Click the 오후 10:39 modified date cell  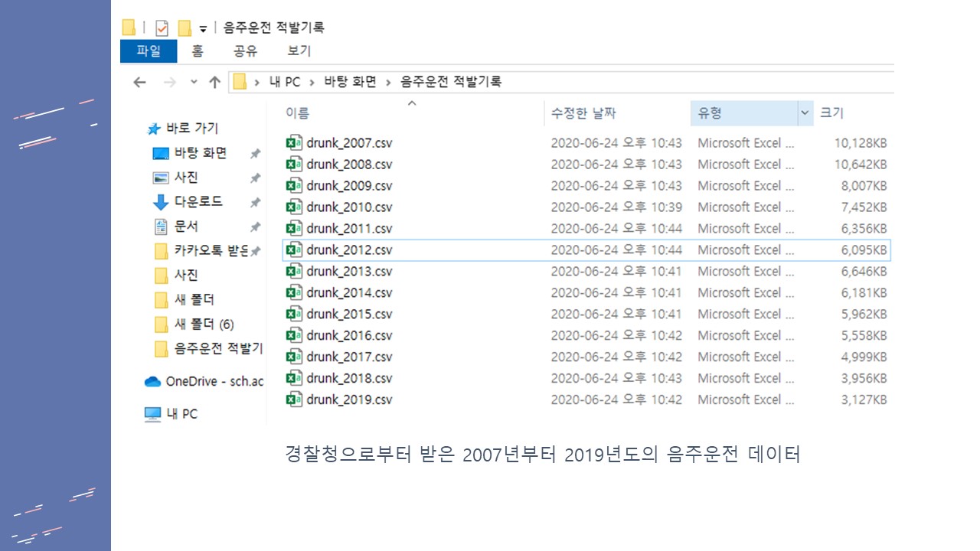[616, 207]
